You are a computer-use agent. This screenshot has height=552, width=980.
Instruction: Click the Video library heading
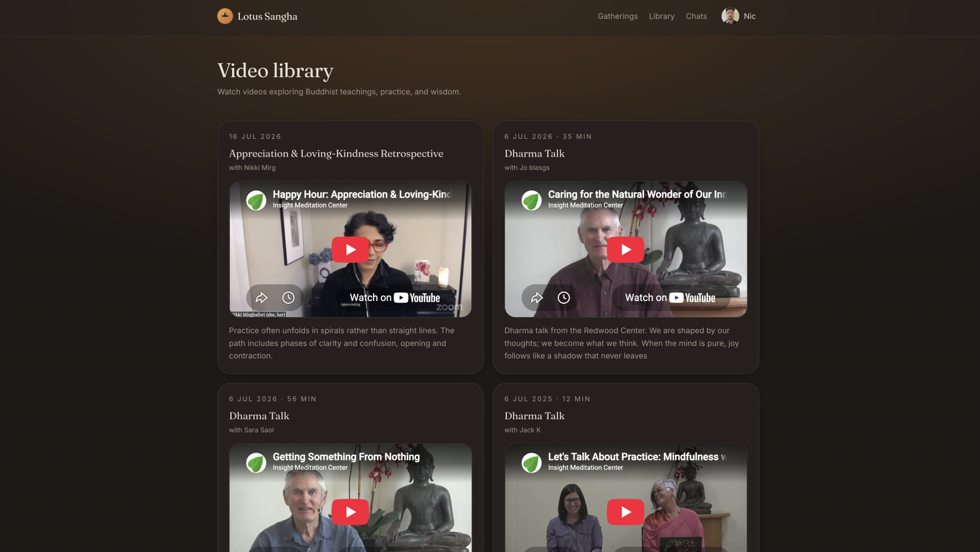point(275,71)
